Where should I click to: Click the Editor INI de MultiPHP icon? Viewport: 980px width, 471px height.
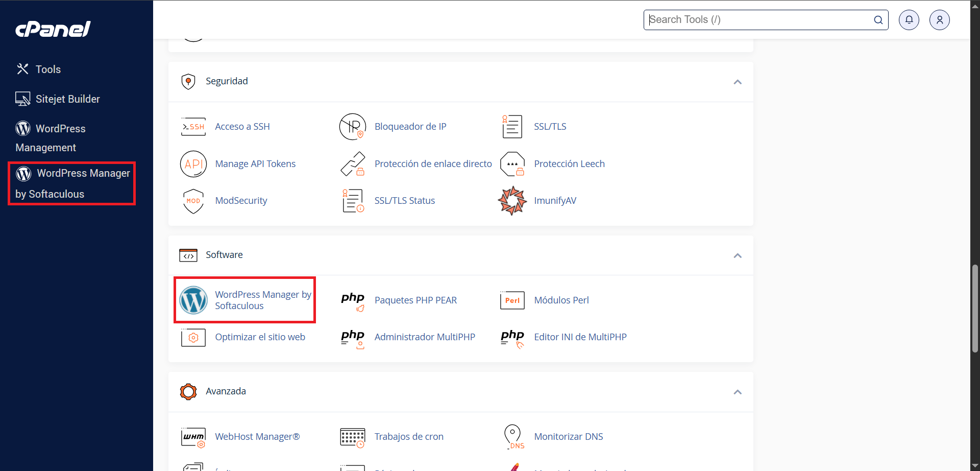(x=512, y=338)
